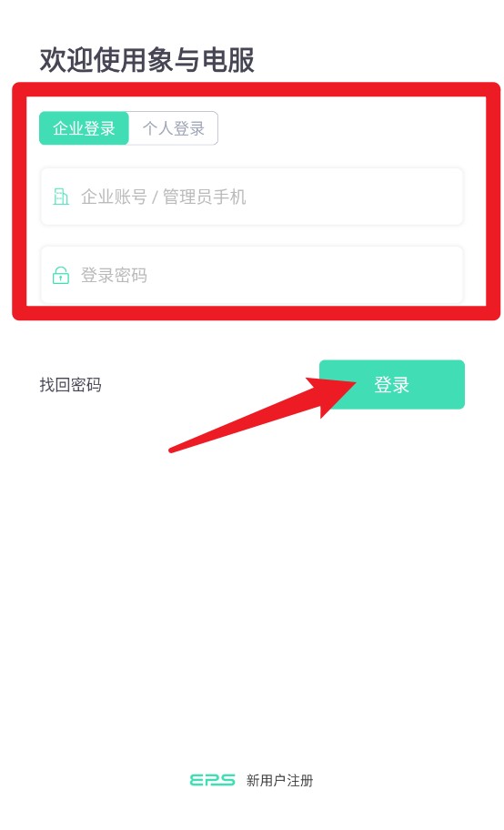The image size is (504, 830).
Task: Click the empty right side of account field
Action: coord(355,197)
